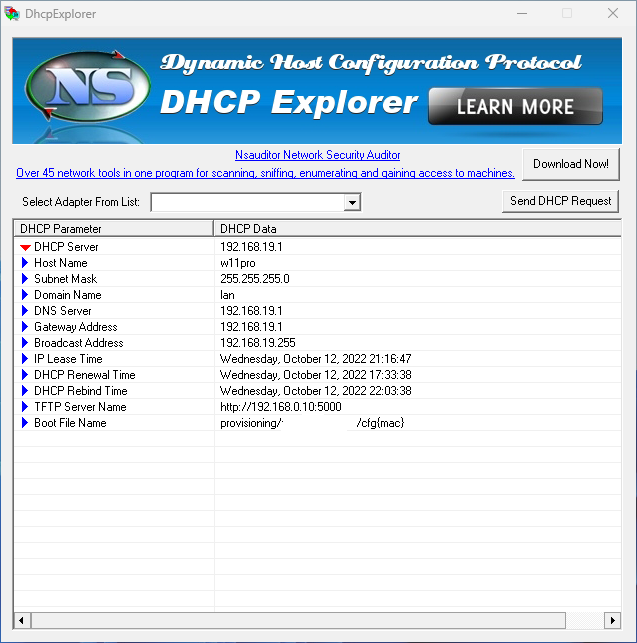Image resolution: width=637 pixels, height=643 pixels.
Task: Open the 'Over 45 network tools' link
Action: (265, 173)
